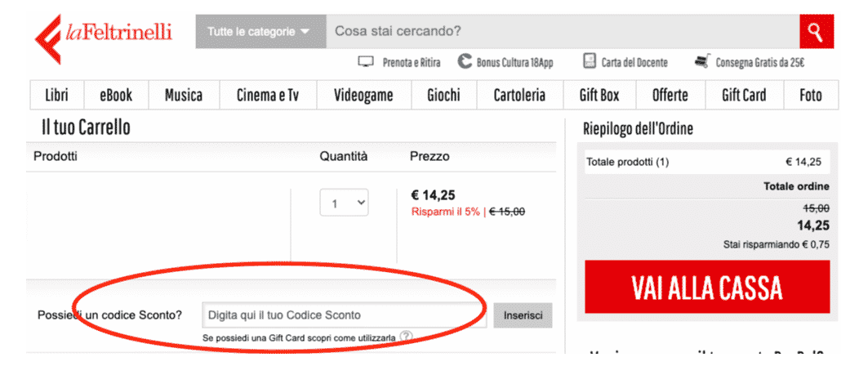Viewport: 868px width, 366px height.
Task: Open the quantity selector showing 1
Action: (344, 203)
